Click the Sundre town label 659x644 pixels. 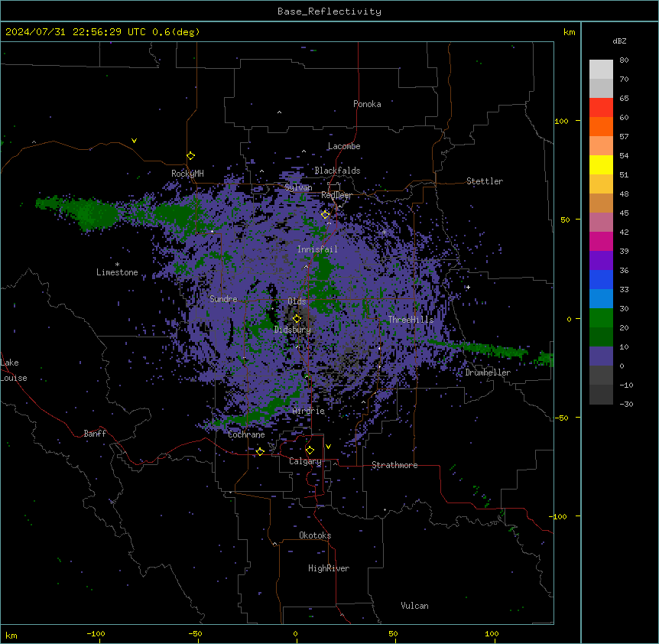223,299
